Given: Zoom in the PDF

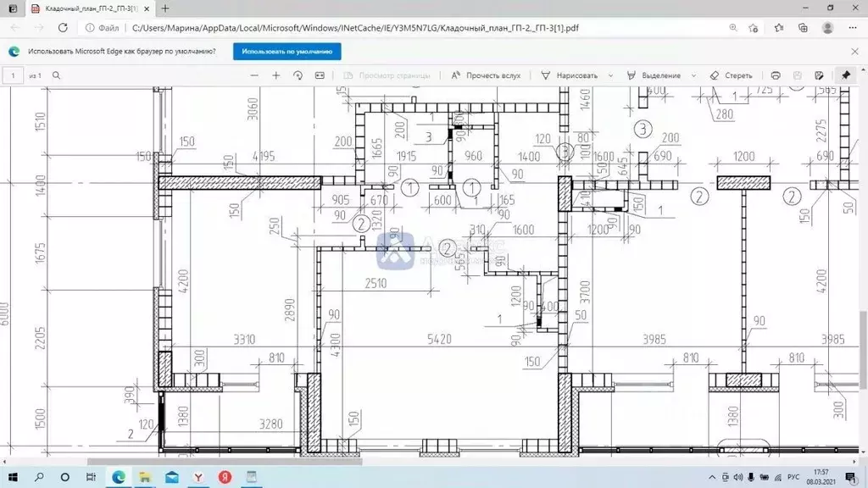Looking at the screenshot, I should tap(275, 75).
